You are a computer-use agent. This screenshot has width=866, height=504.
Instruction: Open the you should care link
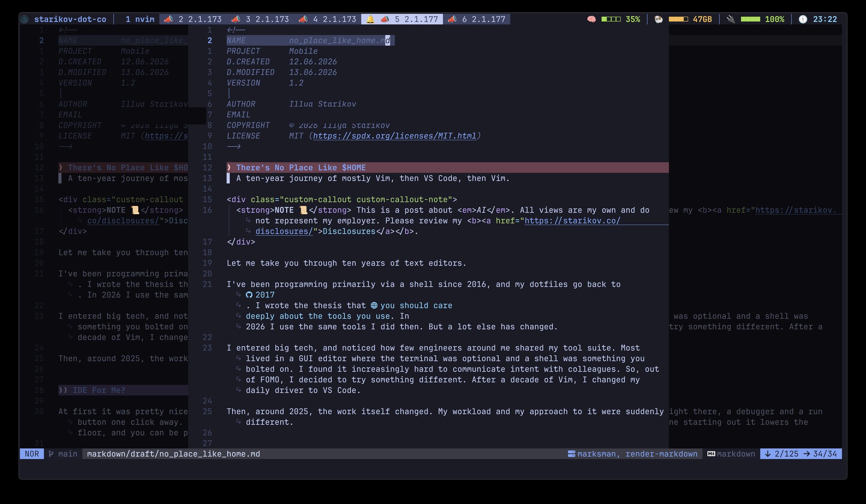coord(416,305)
